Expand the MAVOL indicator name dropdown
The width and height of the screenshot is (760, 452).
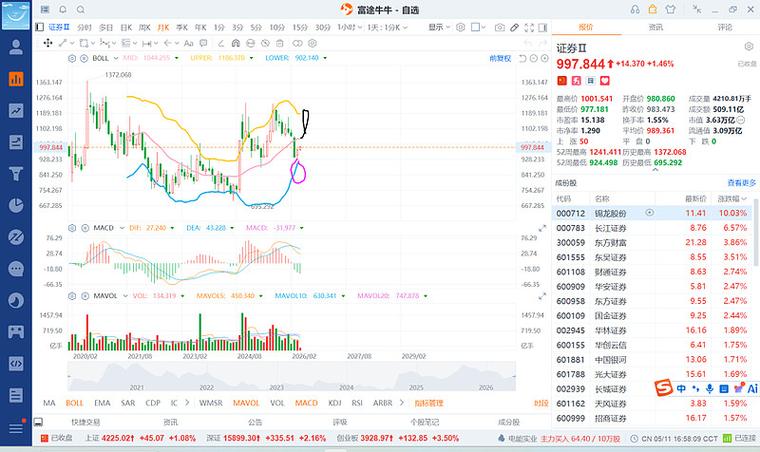[125, 296]
